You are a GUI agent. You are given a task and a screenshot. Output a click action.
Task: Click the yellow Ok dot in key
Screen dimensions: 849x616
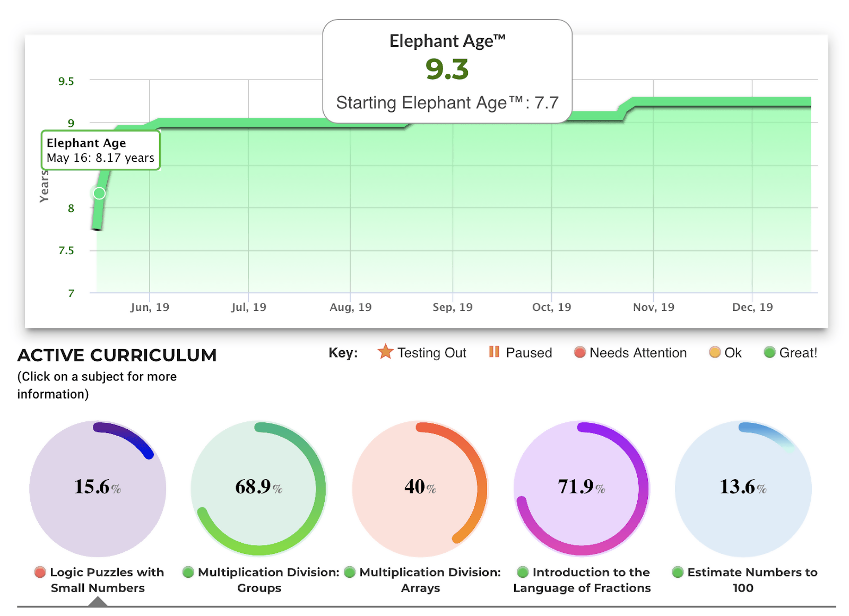[715, 352]
